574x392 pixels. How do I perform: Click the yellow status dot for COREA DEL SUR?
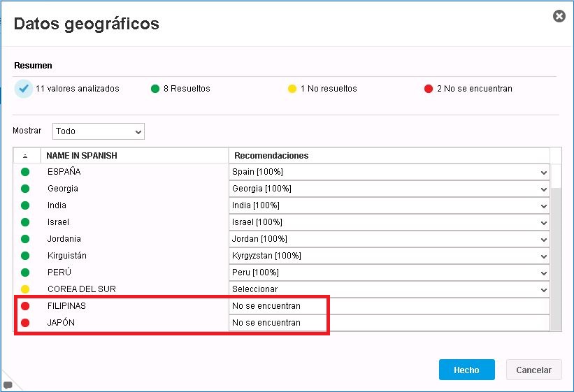pyautogui.click(x=25, y=289)
